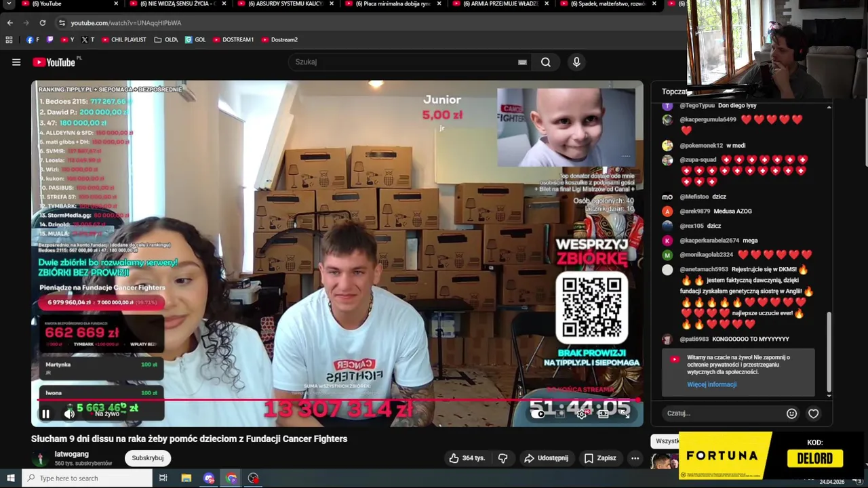Open the GOL bookmark
The image size is (868, 488).
(195, 40)
